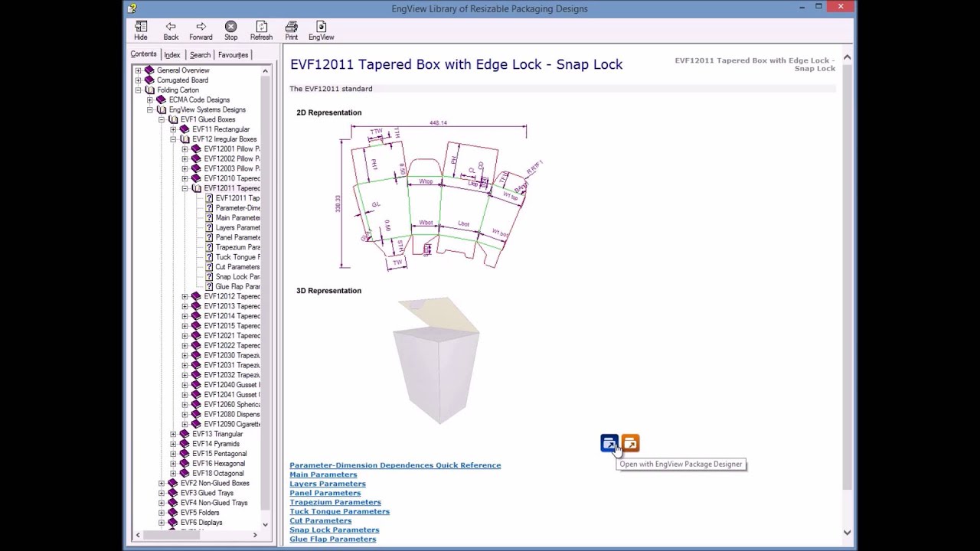The image size is (980, 551).
Task: Switch to the Index tab
Action: coord(171,55)
